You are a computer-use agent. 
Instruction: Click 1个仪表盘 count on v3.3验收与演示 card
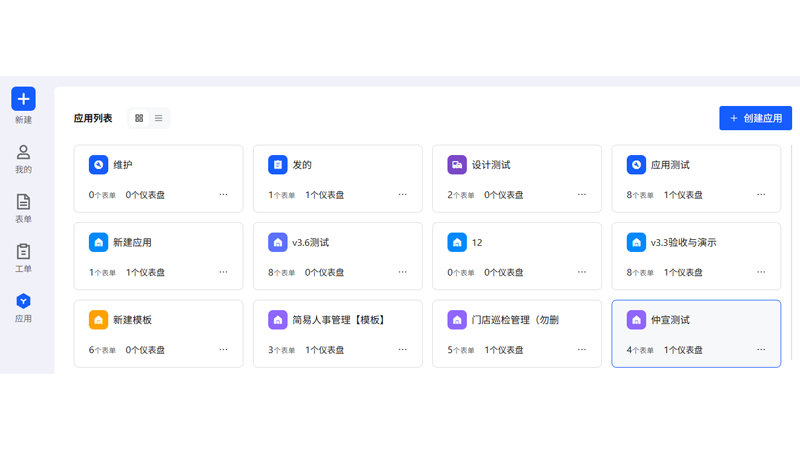point(683,272)
